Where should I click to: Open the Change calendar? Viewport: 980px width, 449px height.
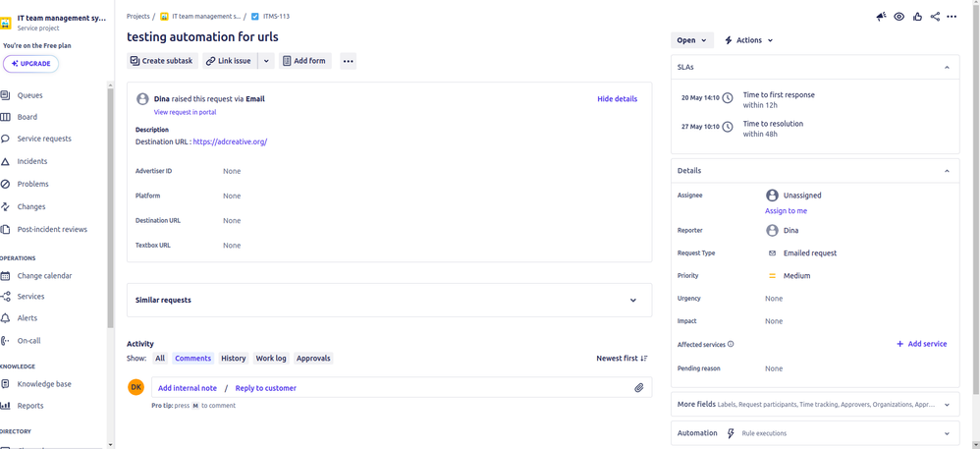click(44, 276)
